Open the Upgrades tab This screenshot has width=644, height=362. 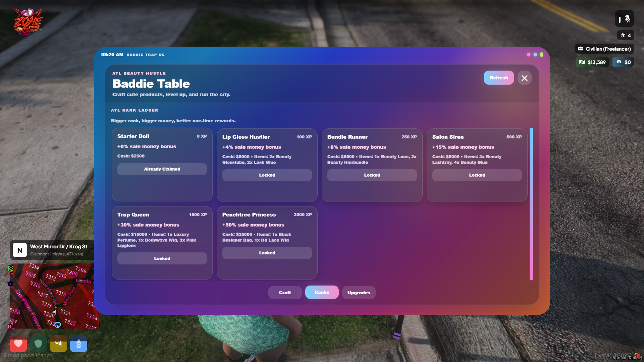tap(359, 293)
